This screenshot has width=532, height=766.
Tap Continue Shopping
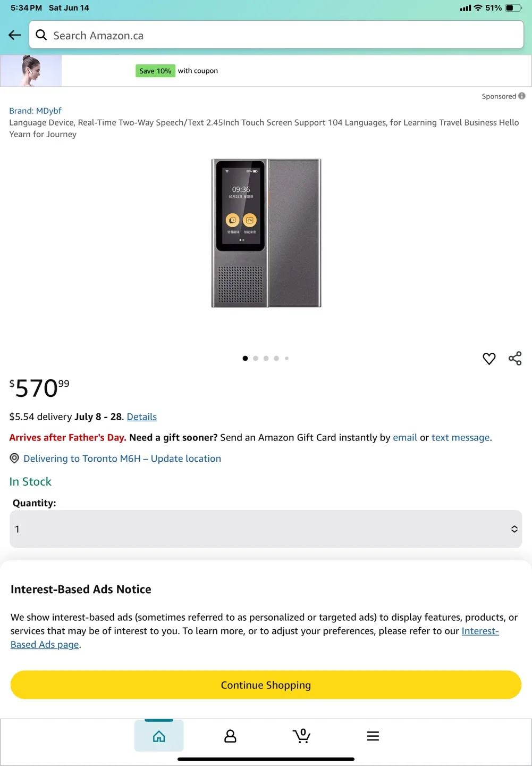pos(266,685)
